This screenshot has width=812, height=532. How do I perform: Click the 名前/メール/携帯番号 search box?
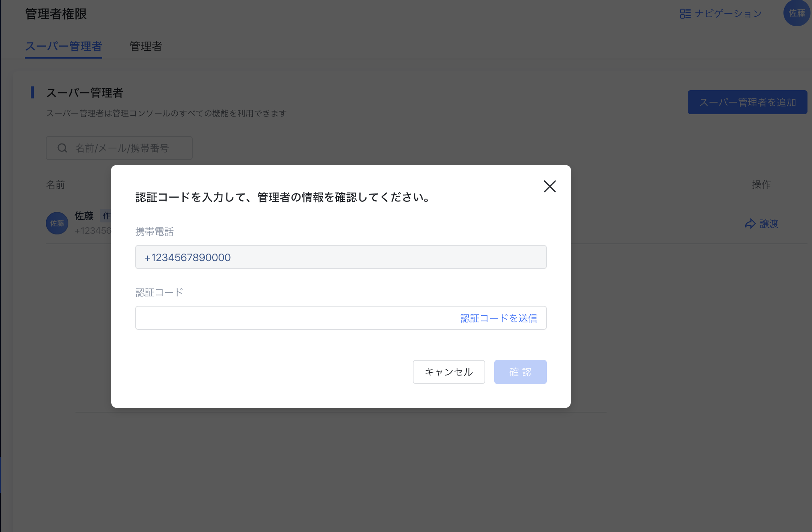(x=119, y=148)
